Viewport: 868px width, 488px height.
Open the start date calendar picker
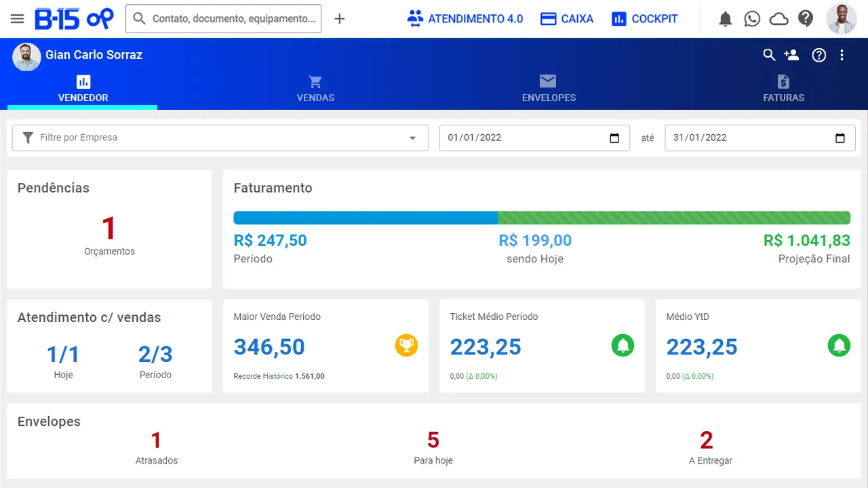coord(614,138)
